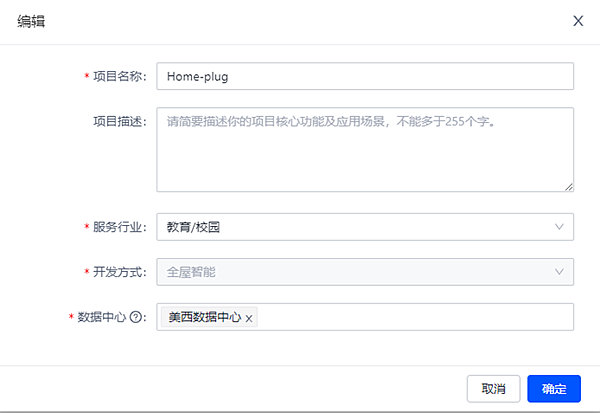The width and height of the screenshot is (600, 413).
Task: Click the 项目名称 field label
Action: point(119,76)
